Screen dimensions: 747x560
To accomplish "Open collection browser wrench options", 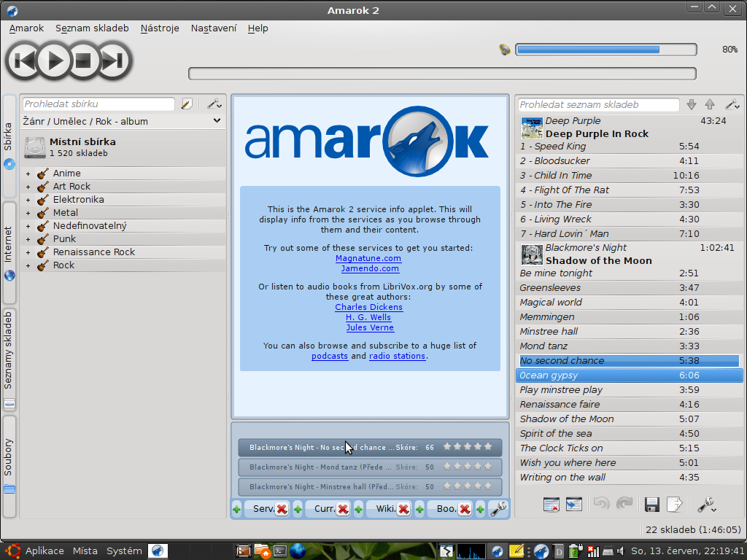I will (x=214, y=104).
